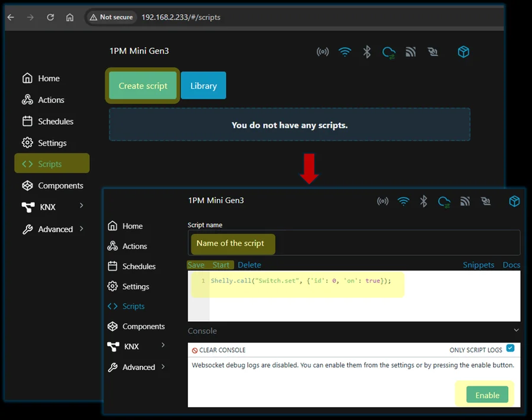
Task: Open the script Library
Action: click(203, 86)
